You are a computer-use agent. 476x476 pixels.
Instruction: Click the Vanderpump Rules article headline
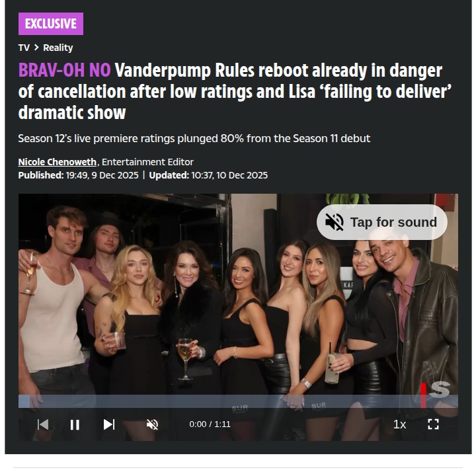(x=235, y=91)
